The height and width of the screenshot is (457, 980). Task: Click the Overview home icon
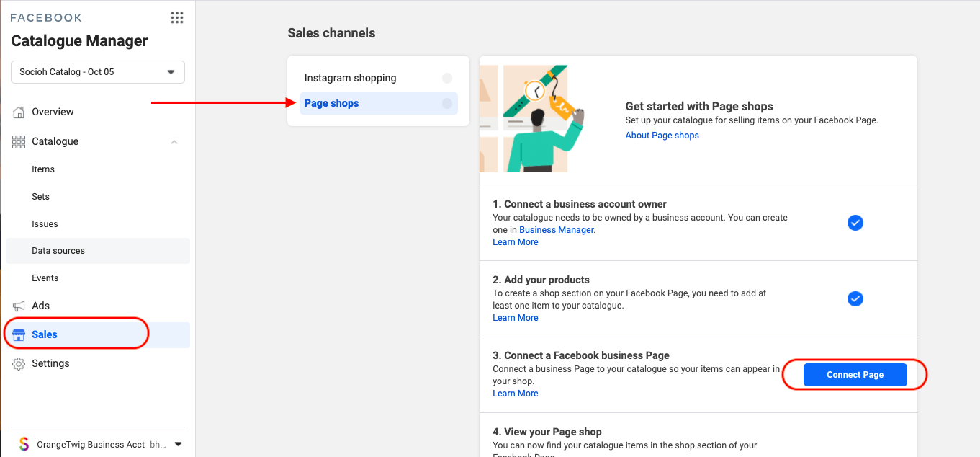(x=19, y=112)
